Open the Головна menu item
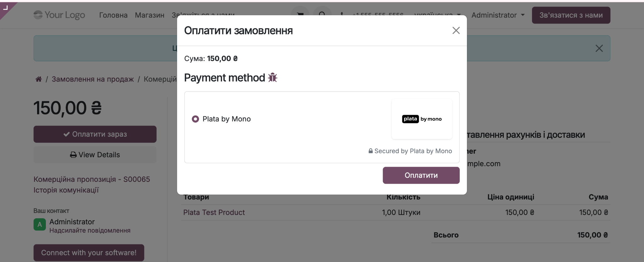 tap(113, 15)
